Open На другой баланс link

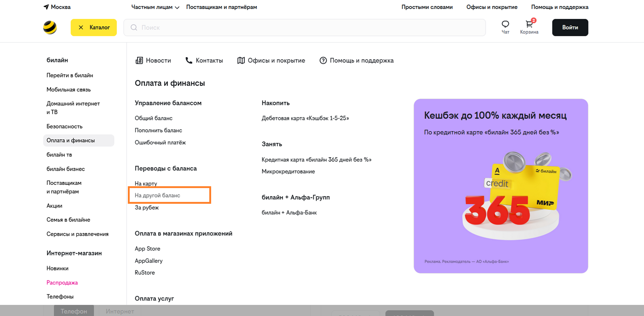click(158, 196)
